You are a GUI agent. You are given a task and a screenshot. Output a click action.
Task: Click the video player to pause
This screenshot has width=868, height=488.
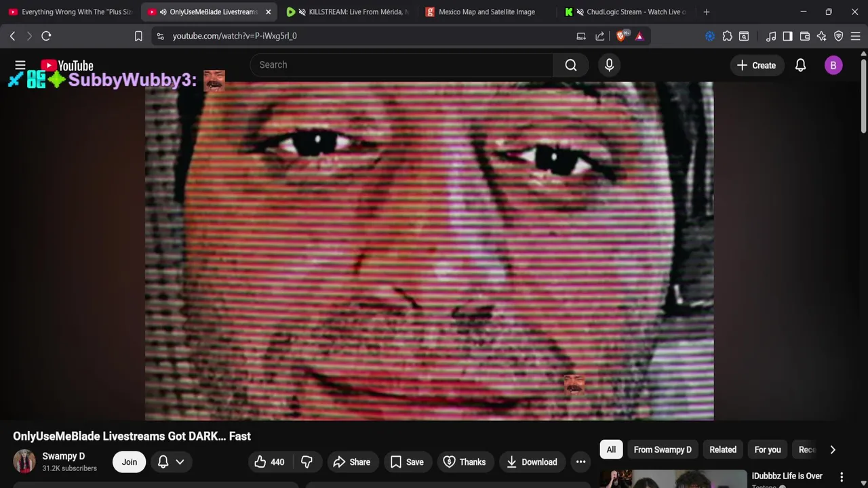click(429, 251)
